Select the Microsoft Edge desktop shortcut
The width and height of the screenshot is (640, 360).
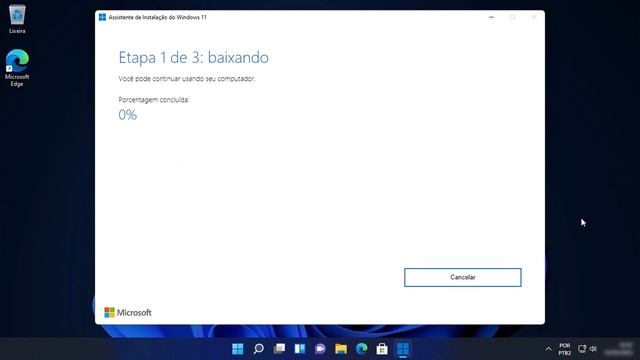click(x=17, y=68)
